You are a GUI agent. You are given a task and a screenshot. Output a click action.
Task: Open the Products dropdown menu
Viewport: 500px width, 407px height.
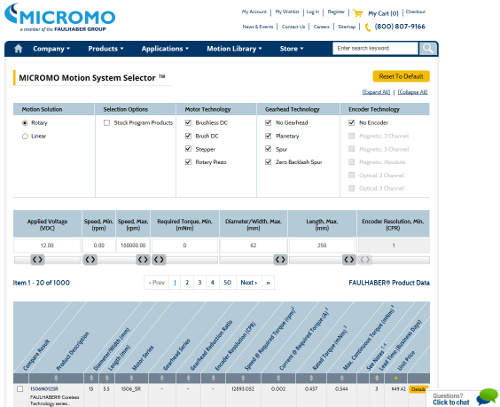point(106,49)
